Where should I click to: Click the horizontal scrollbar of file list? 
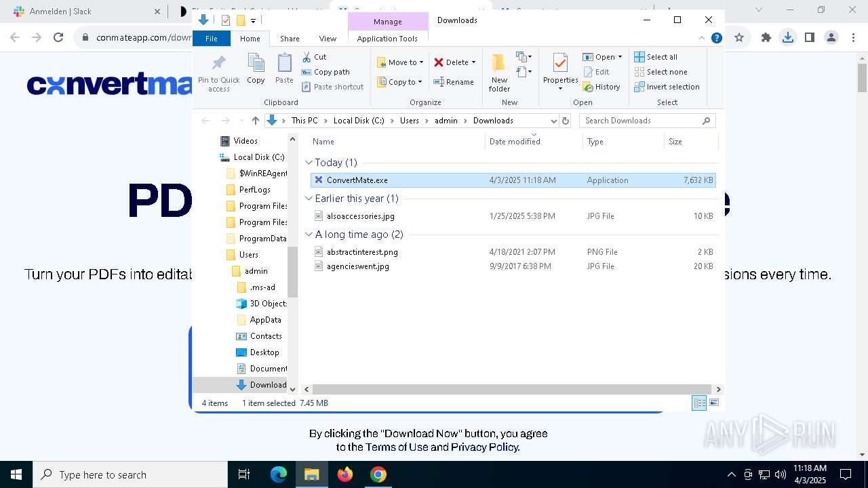(x=512, y=389)
